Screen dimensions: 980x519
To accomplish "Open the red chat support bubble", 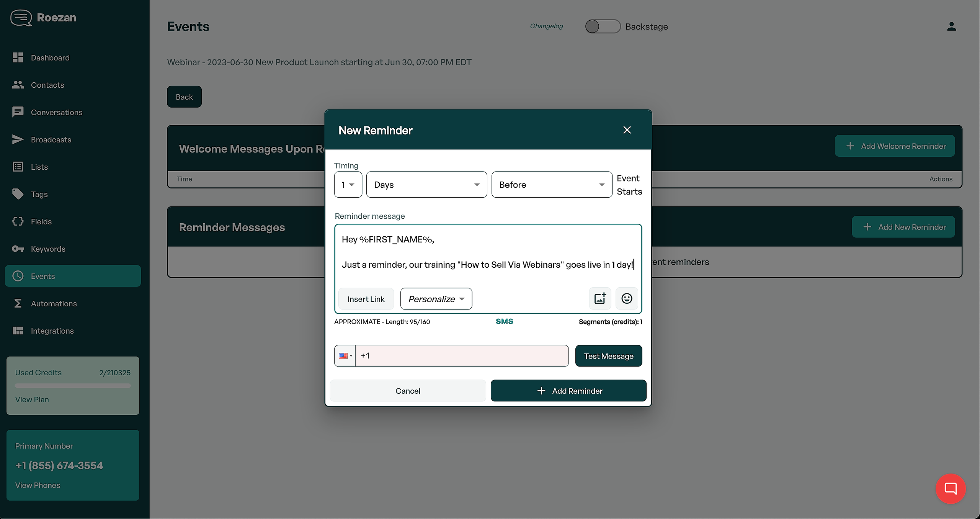I will (x=951, y=488).
